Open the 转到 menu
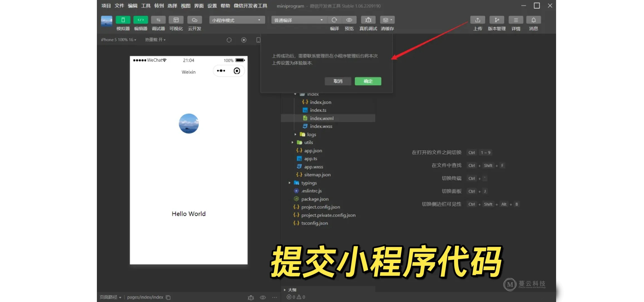 coord(159,6)
